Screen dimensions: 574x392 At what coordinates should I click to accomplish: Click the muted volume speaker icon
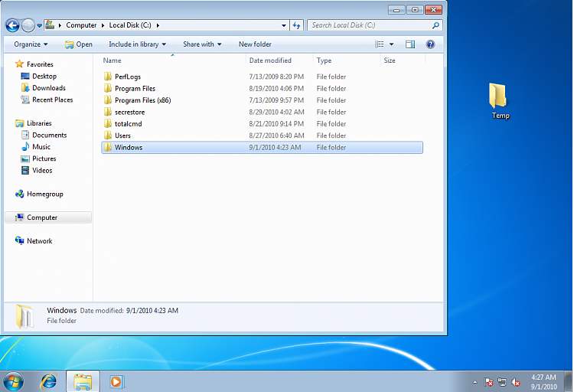(x=515, y=383)
